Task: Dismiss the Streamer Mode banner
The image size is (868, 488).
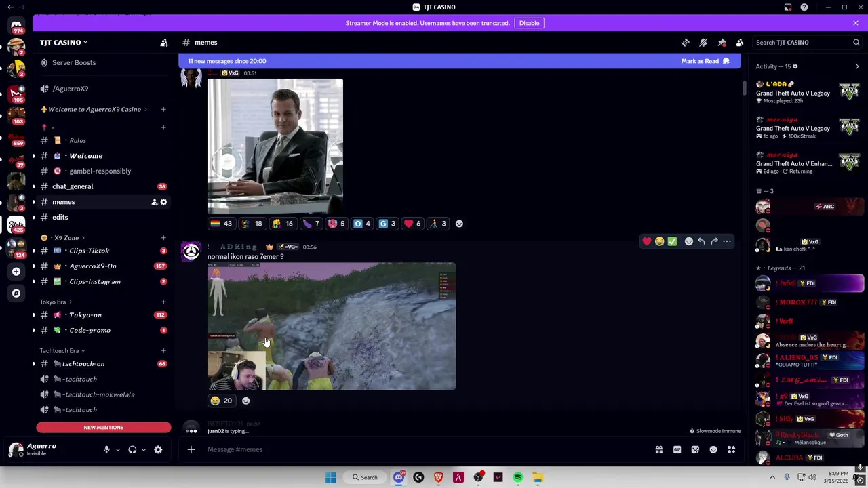Action: click(x=856, y=23)
